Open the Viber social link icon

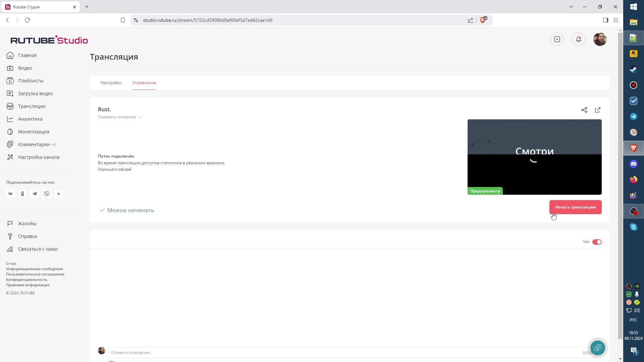tap(47, 194)
